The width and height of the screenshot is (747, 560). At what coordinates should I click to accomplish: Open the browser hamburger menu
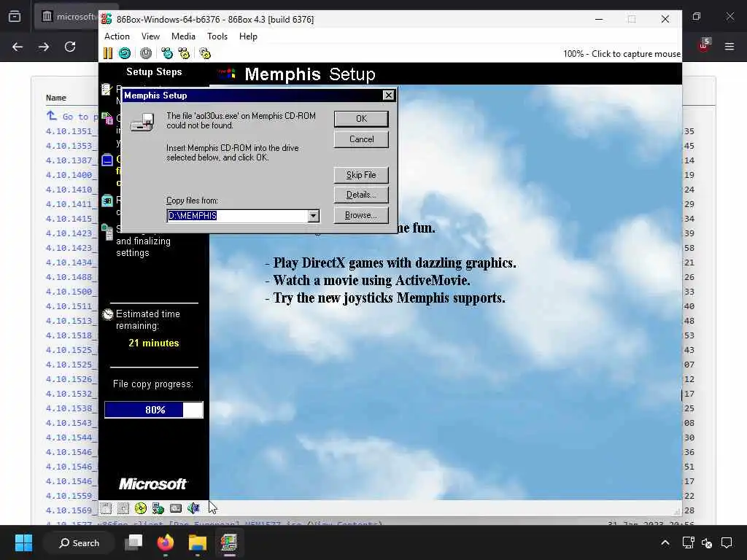(729, 47)
